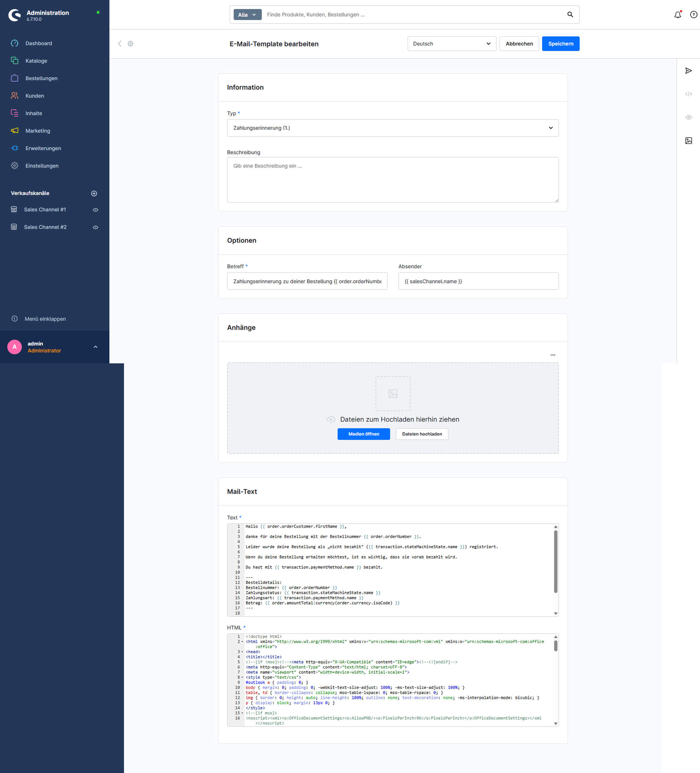Open Sales Channel #2
This screenshot has width=700, height=773.
click(x=45, y=227)
